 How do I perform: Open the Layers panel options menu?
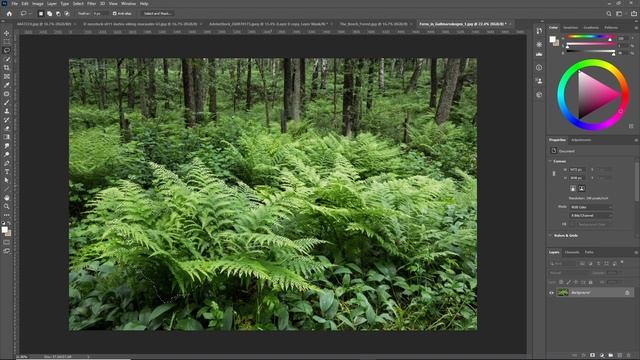[636, 252]
